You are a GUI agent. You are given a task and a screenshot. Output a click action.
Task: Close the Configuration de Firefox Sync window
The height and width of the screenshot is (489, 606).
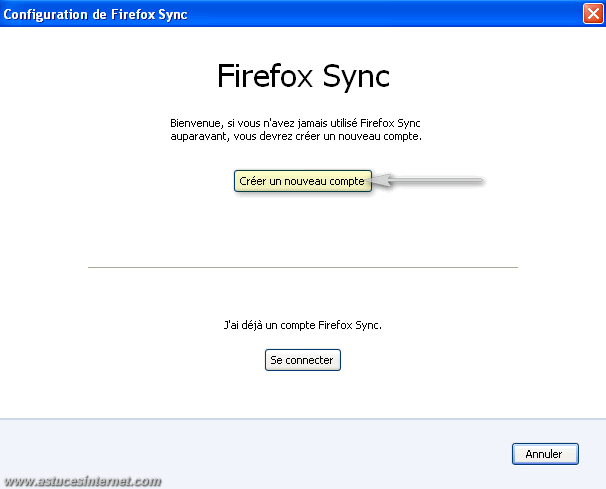tap(593, 14)
